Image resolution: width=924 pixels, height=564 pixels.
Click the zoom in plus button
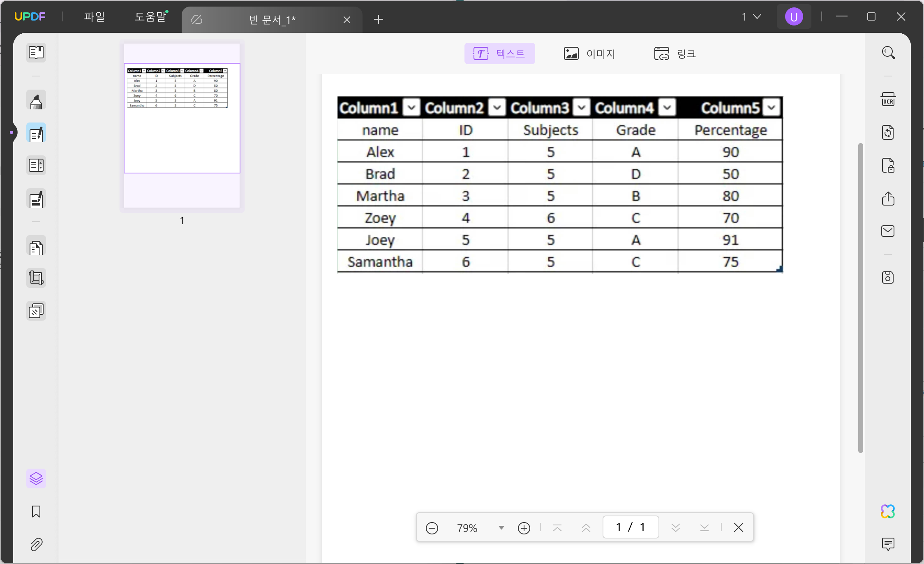[x=524, y=528]
